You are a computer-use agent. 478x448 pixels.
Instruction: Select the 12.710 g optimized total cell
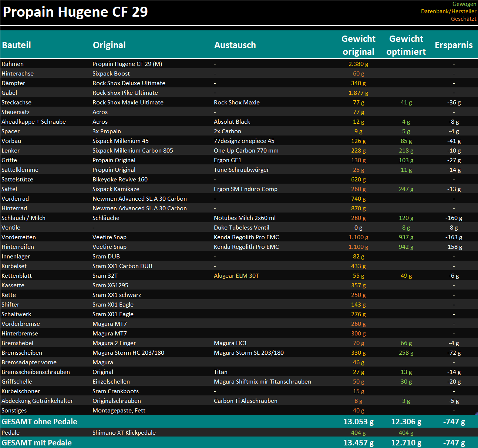click(x=406, y=443)
